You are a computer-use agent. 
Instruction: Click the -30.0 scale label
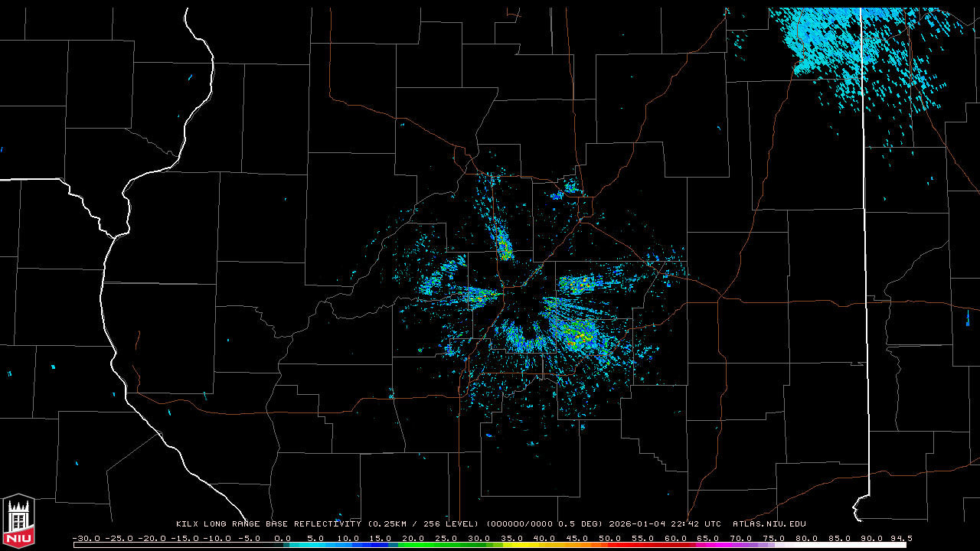(86, 538)
